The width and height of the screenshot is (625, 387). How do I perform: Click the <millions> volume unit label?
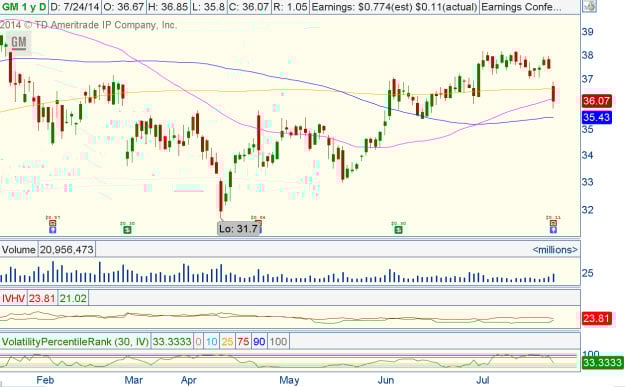[555, 250]
